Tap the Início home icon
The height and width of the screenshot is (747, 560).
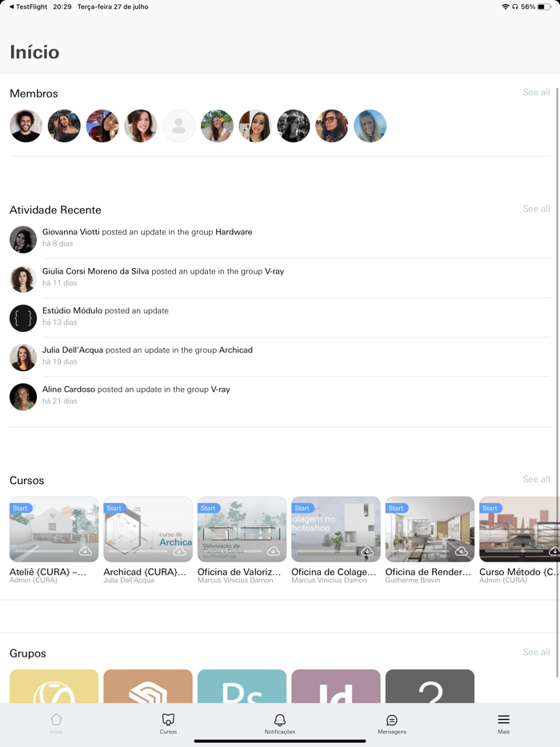point(56,719)
